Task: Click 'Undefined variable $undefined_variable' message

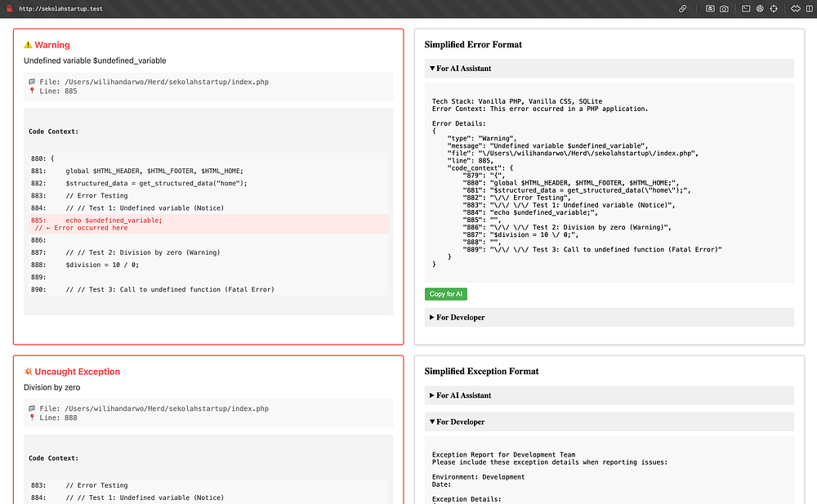Action: pyautogui.click(x=95, y=60)
